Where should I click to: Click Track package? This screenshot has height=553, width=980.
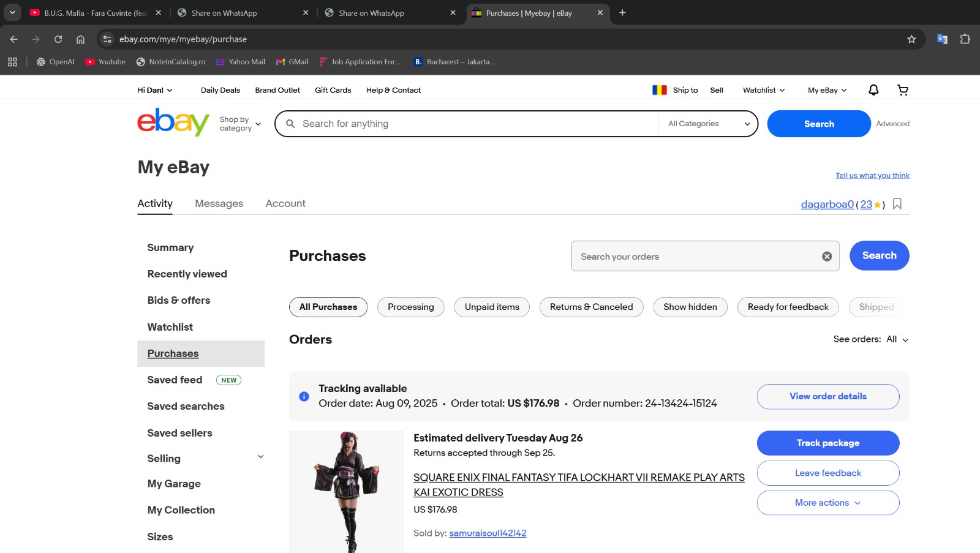click(x=828, y=443)
